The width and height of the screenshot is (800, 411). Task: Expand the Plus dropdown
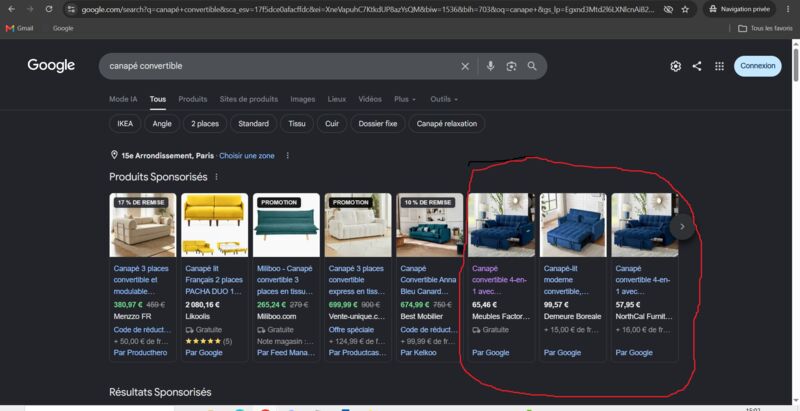click(x=405, y=99)
